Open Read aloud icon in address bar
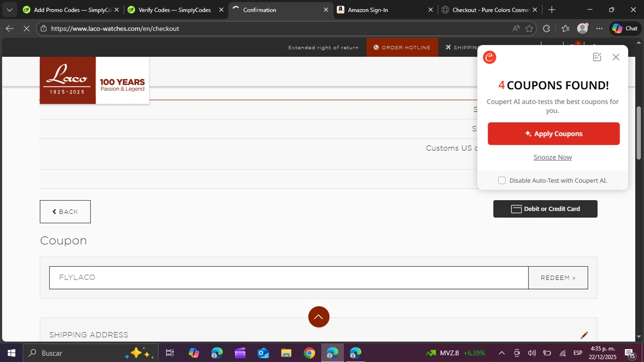Viewport: 644px width, 362px height. click(x=516, y=29)
